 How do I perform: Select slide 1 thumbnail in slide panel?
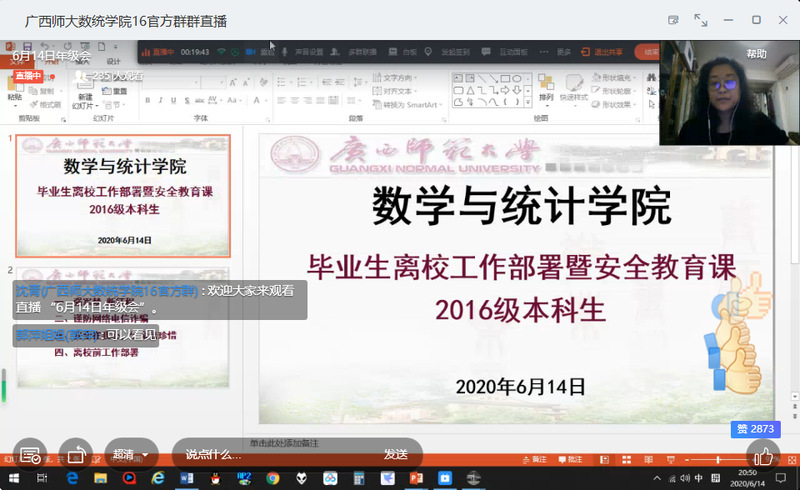[123, 196]
